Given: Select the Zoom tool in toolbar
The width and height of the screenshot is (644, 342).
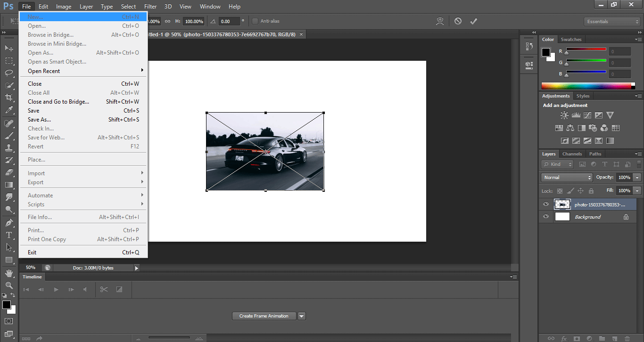Looking at the screenshot, I should 9,285.
